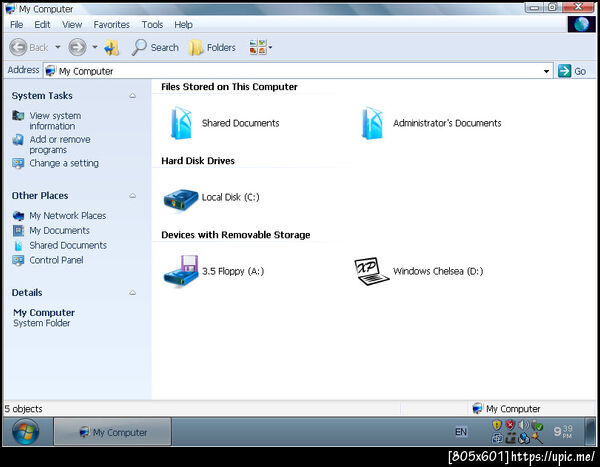This screenshot has width=600, height=467.
Task: Collapse the Details panel
Action: (x=132, y=293)
